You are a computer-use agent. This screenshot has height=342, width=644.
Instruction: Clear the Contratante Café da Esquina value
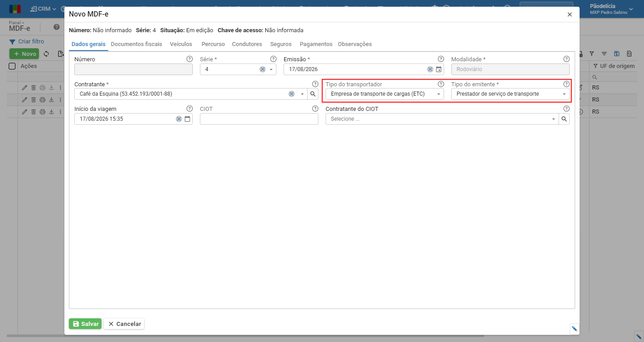pyautogui.click(x=292, y=94)
